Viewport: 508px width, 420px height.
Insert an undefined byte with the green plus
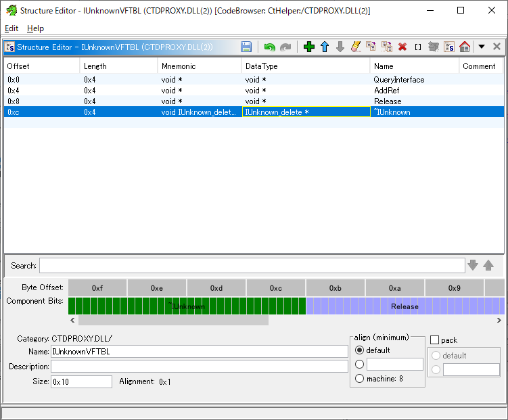point(309,47)
